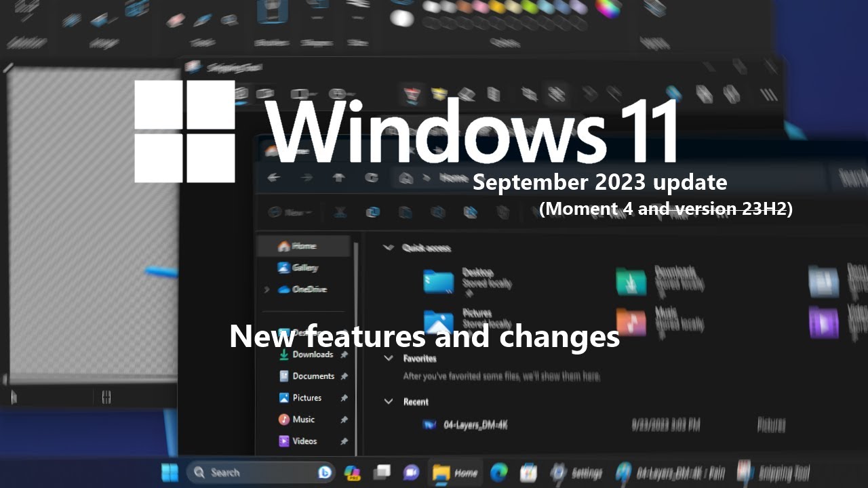
Task: Click Copy icon in File Explorer toolbar
Action: (372, 212)
